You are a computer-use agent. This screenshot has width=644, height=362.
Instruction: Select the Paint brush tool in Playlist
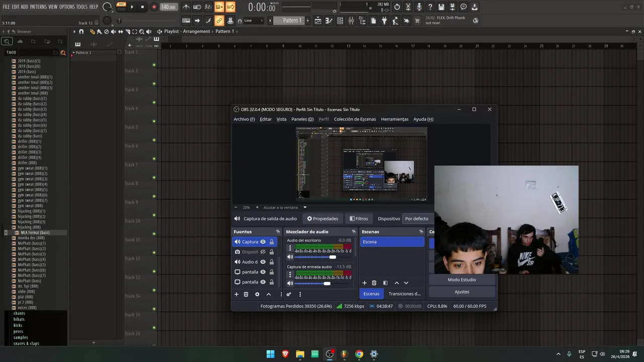pos(99,32)
